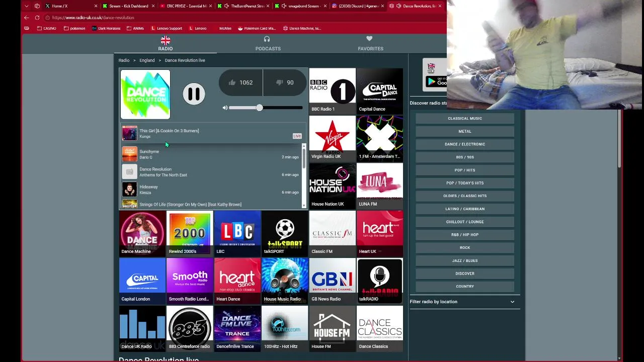Open House FM station tile
This screenshot has width=644, height=362.
click(x=332, y=328)
